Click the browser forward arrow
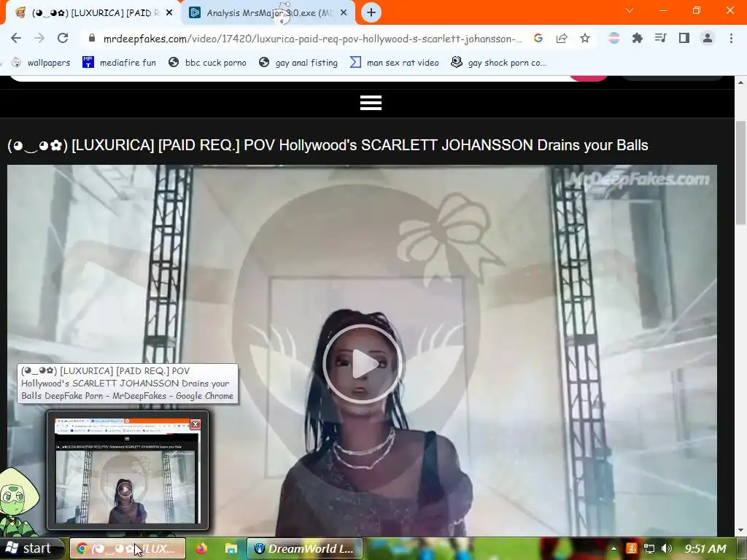The image size is (747, 560). pos(39,38)
